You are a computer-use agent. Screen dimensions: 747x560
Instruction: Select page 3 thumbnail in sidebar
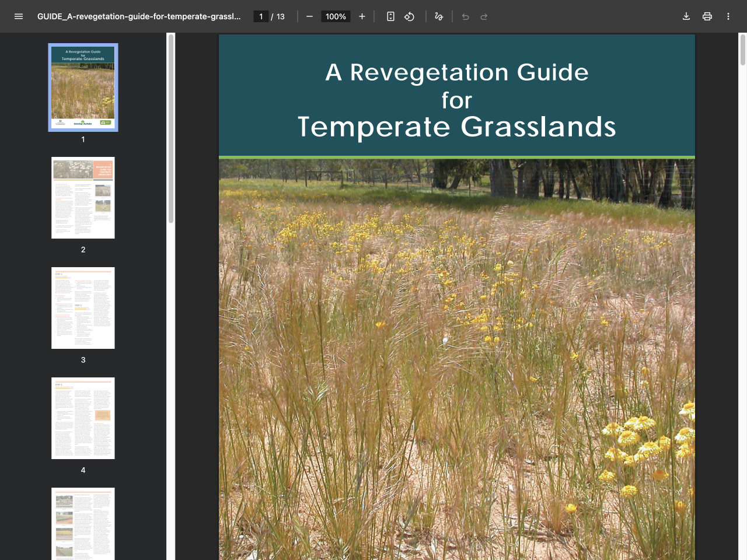click(83, 308)
